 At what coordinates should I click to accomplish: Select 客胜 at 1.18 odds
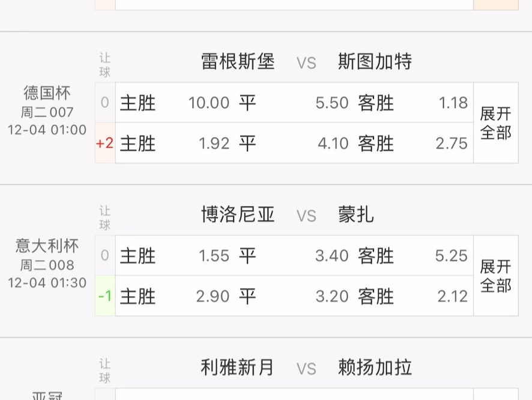tap(413, 103)
